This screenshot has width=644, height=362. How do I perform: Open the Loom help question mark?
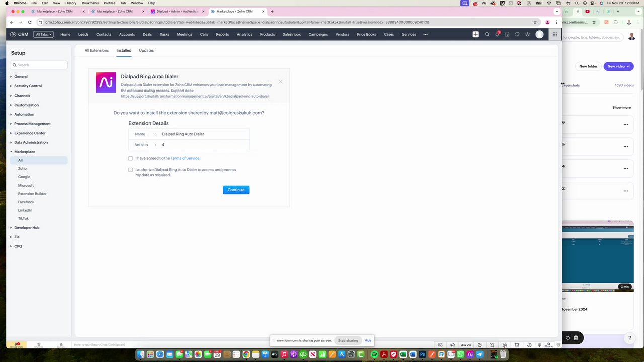(629, 338)
